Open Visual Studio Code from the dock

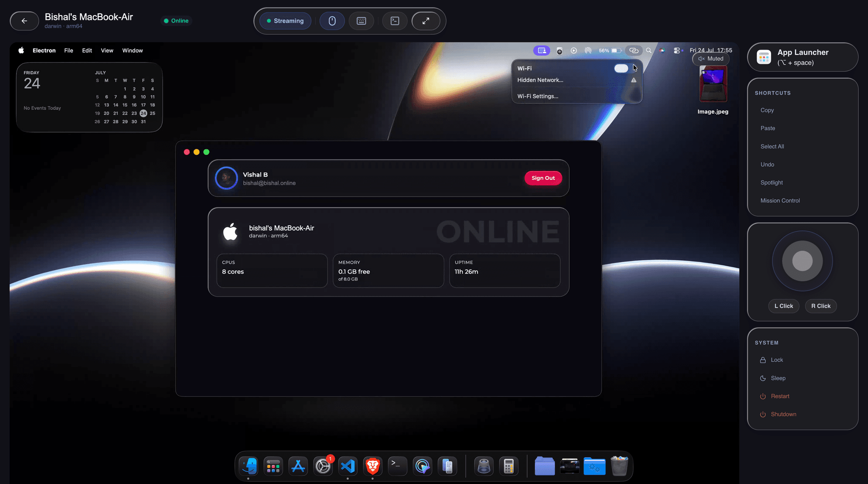pyautogui.click(x=348, y=466)
